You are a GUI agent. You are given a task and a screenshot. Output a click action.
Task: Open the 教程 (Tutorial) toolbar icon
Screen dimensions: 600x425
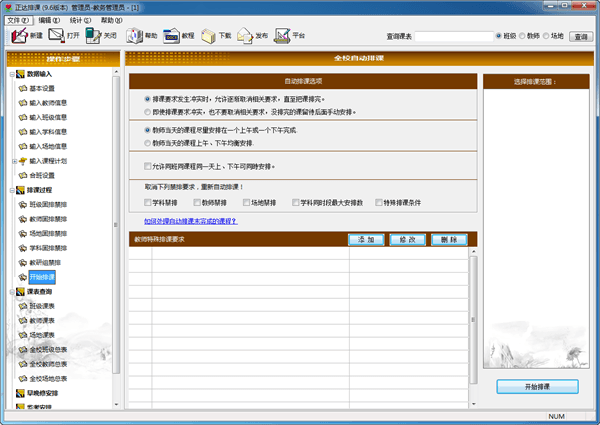(x=180, y=36)
